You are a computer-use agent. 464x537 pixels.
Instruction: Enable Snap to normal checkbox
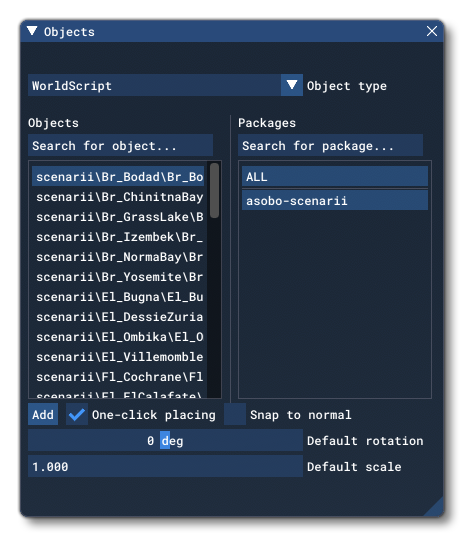[x=235, y=414]
